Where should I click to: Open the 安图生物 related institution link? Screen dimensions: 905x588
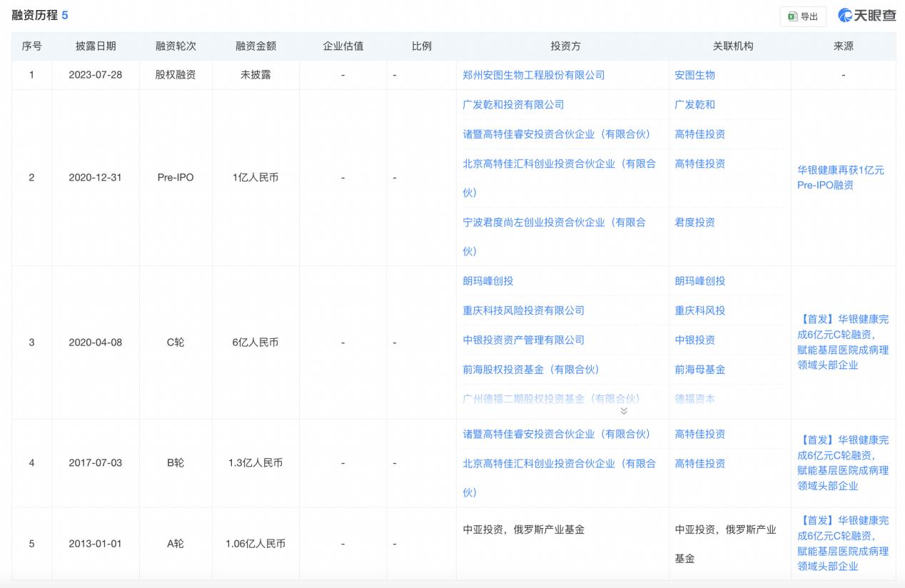point(694,75)
